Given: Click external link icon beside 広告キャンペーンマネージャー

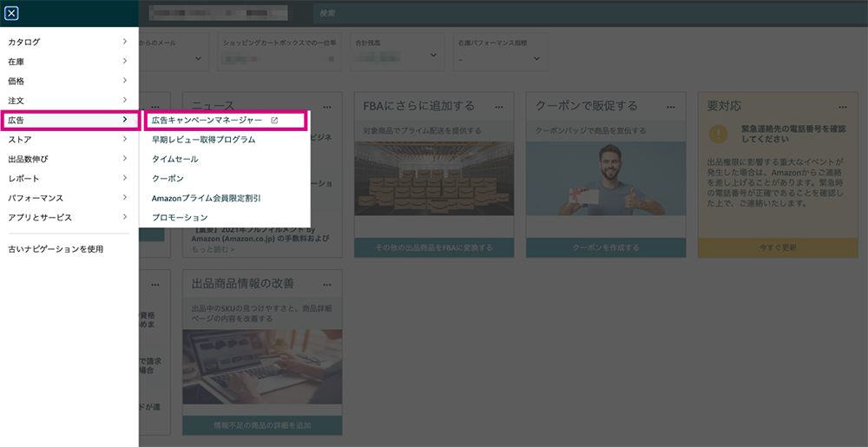Looking at the screenshot, I should pyautogui.click(x=274, y=120).
